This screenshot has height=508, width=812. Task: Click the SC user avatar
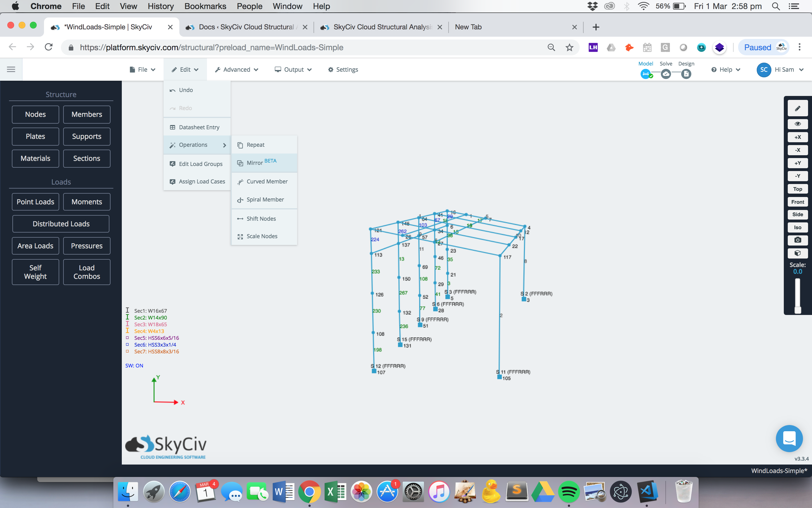[x=764, y=69]
